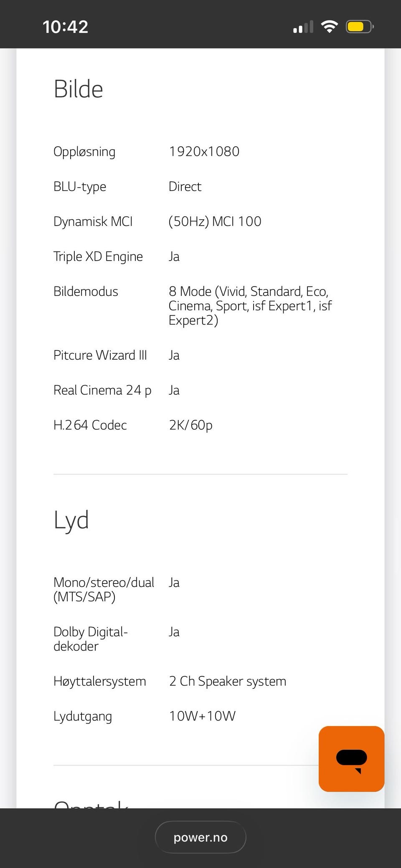Screen dimensions: 401x868
Task: Click the 1920x1080 resolution value
Action: (204, 151)
